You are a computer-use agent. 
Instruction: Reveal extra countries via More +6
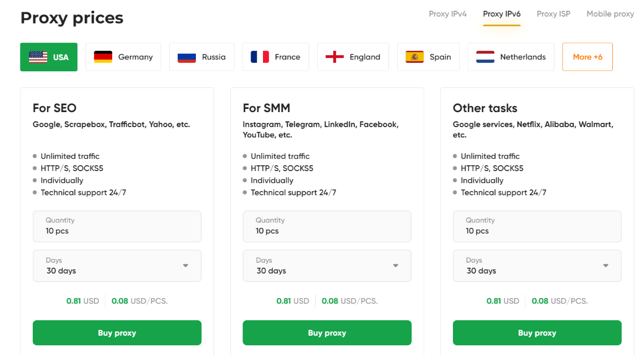click(587, 56)
